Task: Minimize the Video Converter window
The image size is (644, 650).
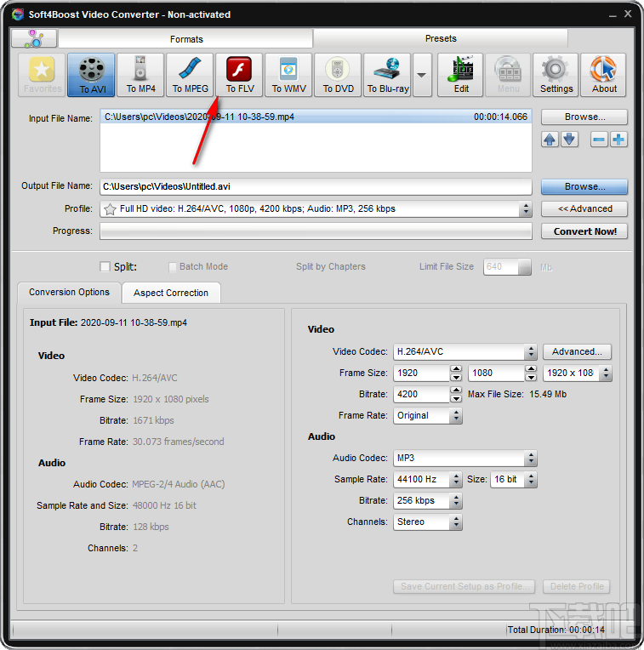Action: (x=613, y=15)
